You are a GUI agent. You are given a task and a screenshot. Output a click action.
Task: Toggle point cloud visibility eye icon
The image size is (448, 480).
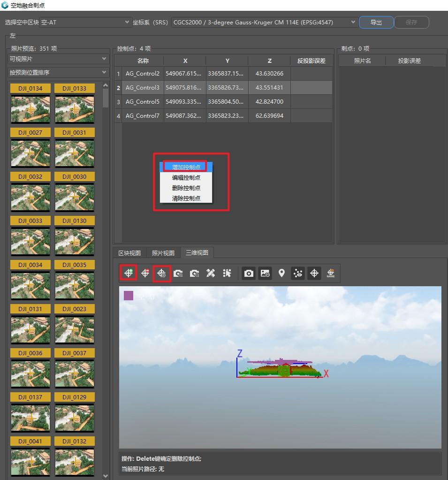pyautogui.click(x=298, y=273)
